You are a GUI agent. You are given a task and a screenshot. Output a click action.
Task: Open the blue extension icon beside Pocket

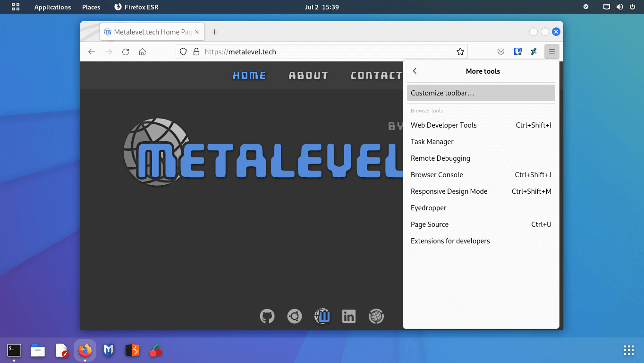tap(518, 52)
